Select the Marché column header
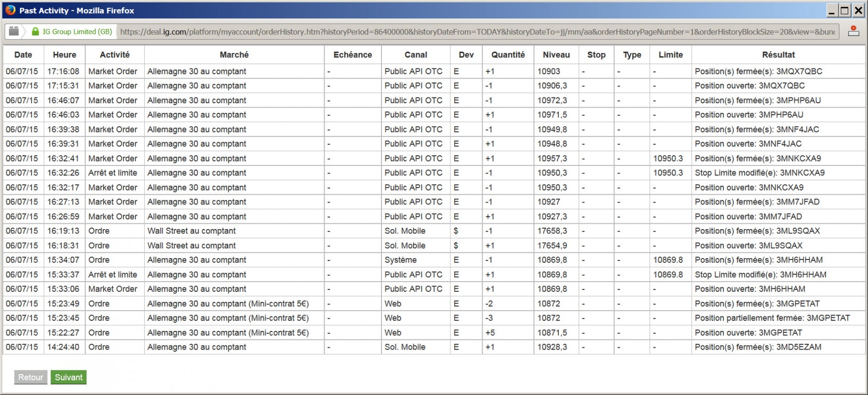This screenshot has height=395, width=868. (x=234, y=54)
